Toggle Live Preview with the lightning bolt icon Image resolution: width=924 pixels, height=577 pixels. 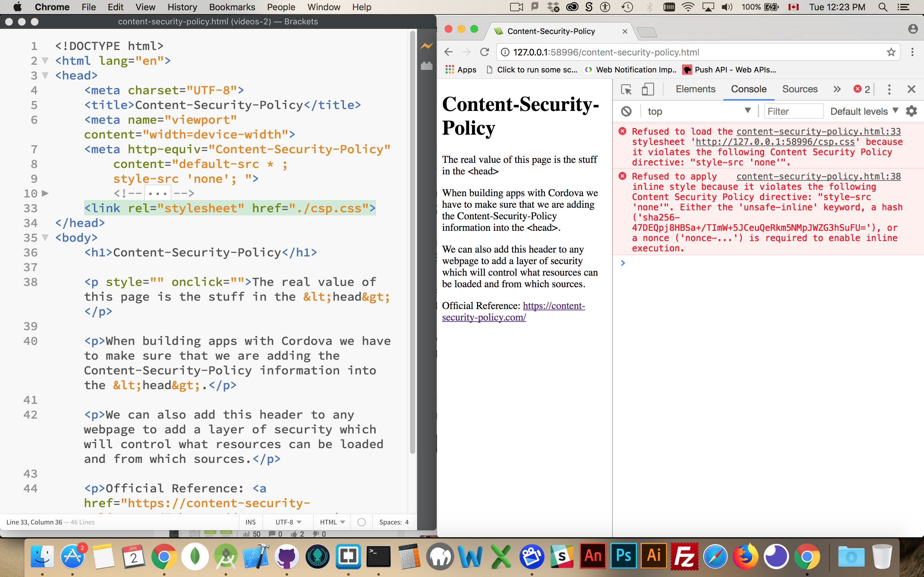pos(426,46)
